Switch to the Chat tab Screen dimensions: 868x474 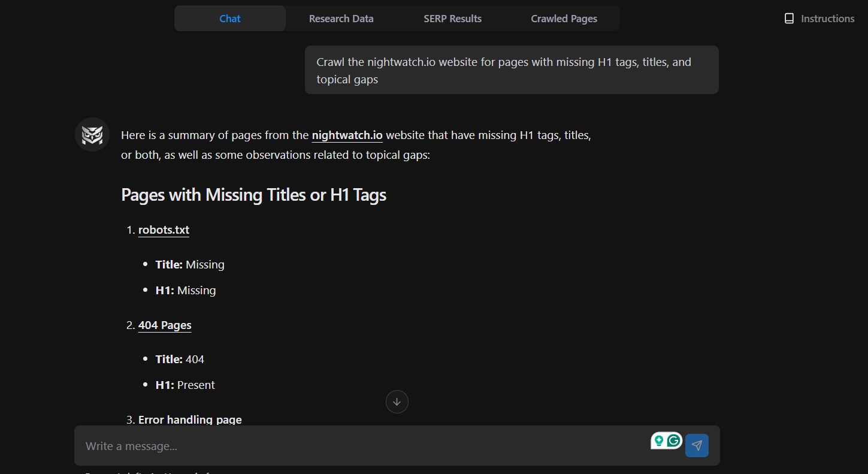230,19
